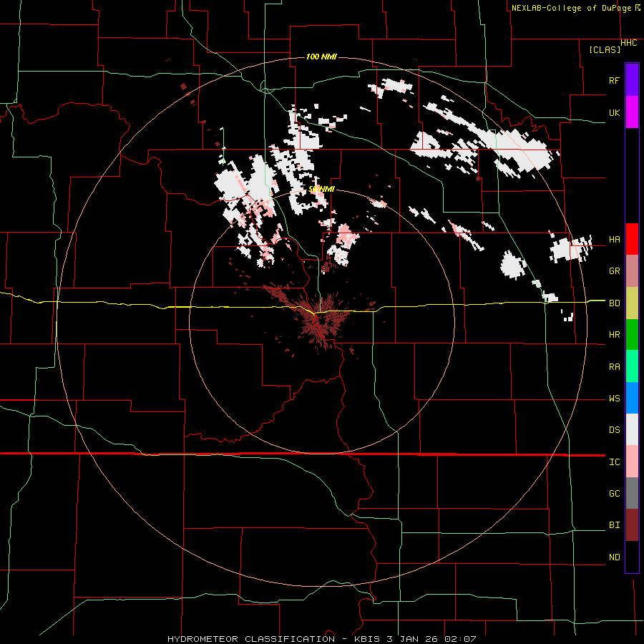
Task: Click the BI legend label
Action: click(615, 525)
